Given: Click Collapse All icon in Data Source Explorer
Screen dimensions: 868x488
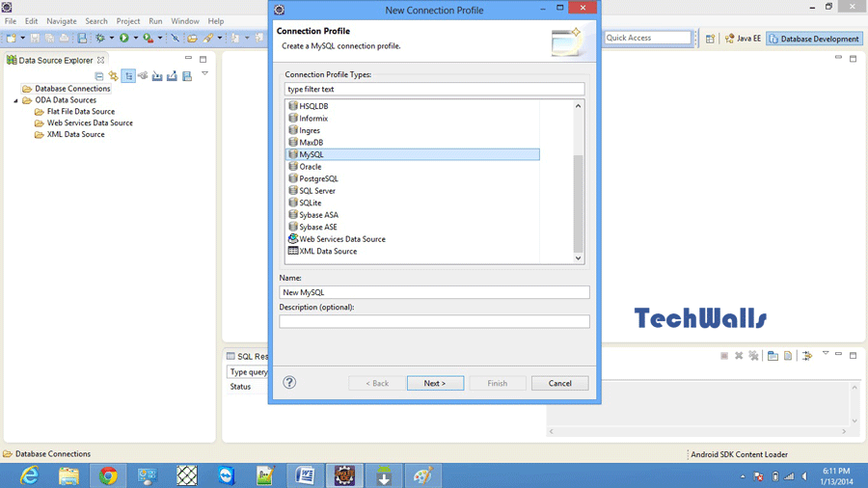Looking at the screenshot, I should pos(99,76).
